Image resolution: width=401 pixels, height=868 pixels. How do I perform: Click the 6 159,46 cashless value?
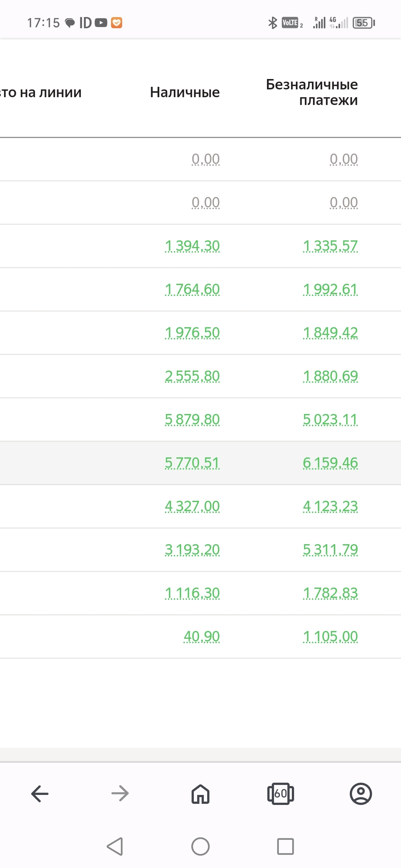pos(330,463)
